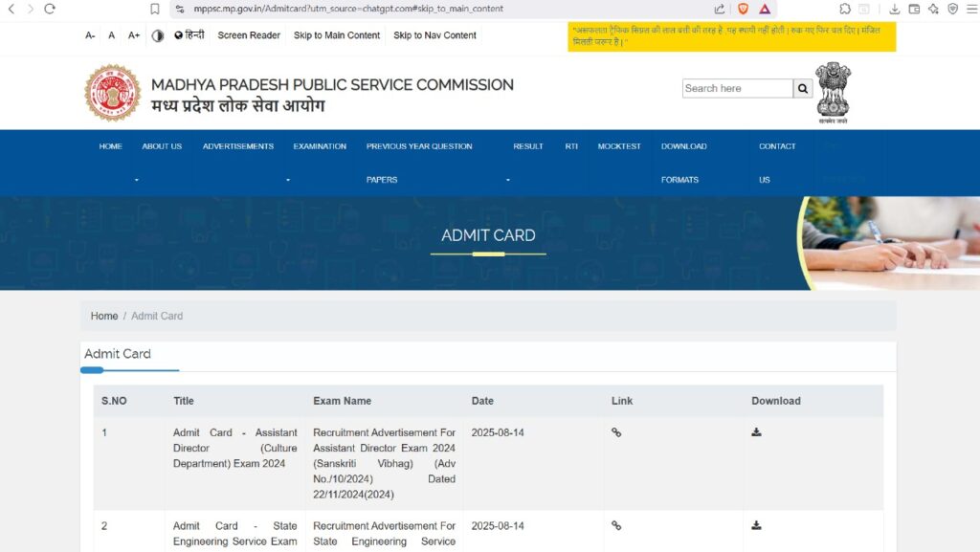Viewport: 980px width, 552px height.
Task: Bookmark this page using the bookmark icon
Action: (155, 9)
